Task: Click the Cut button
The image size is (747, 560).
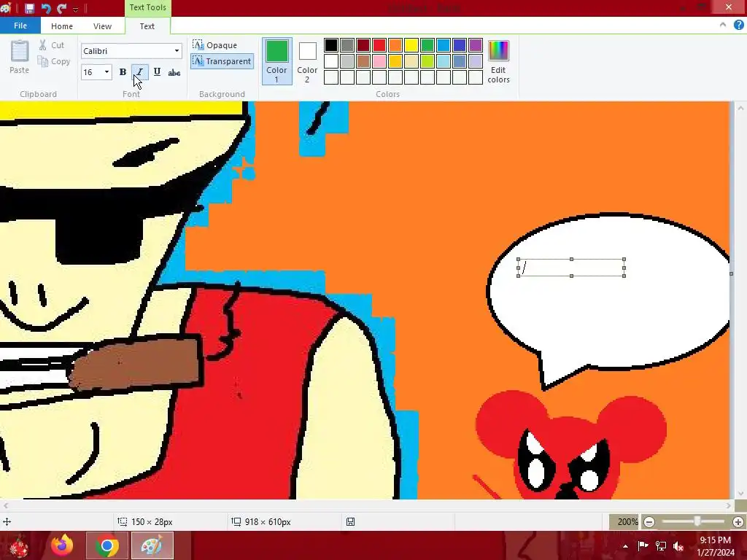Action: [52, 45]
